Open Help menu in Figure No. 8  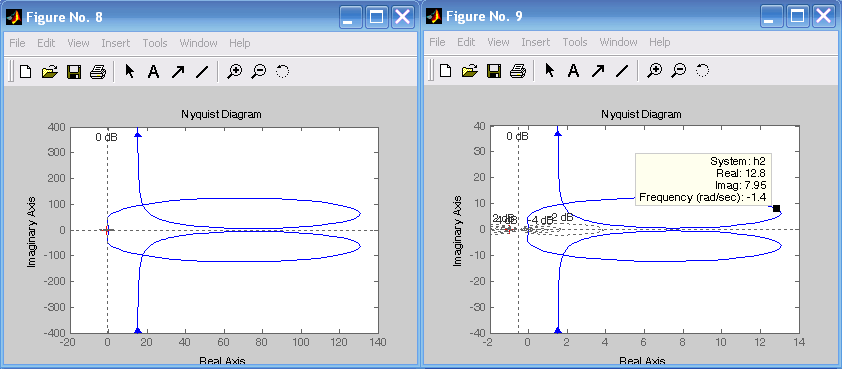point(239,43)
